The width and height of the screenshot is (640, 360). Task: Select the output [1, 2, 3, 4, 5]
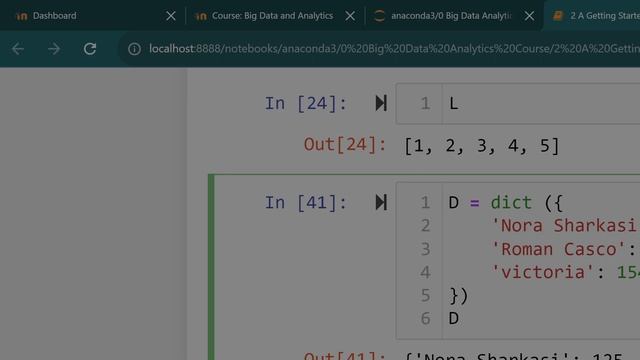pos(482,146)
